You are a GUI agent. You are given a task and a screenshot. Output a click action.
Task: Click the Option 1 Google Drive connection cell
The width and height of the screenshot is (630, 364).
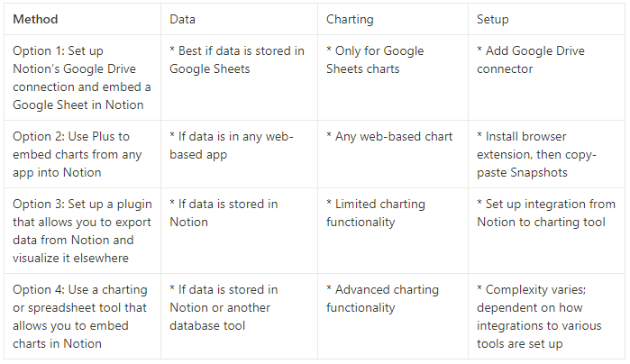[82, 77]
